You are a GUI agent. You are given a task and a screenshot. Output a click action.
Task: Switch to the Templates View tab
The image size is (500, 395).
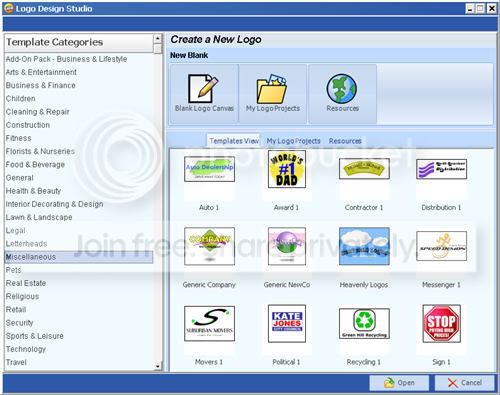click(x=234, y=141)
